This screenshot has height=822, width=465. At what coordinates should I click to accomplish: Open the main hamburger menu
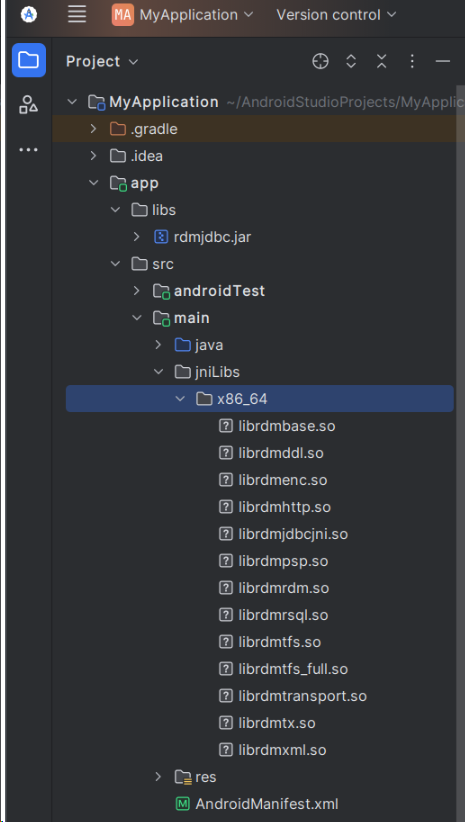pos(77,14)
